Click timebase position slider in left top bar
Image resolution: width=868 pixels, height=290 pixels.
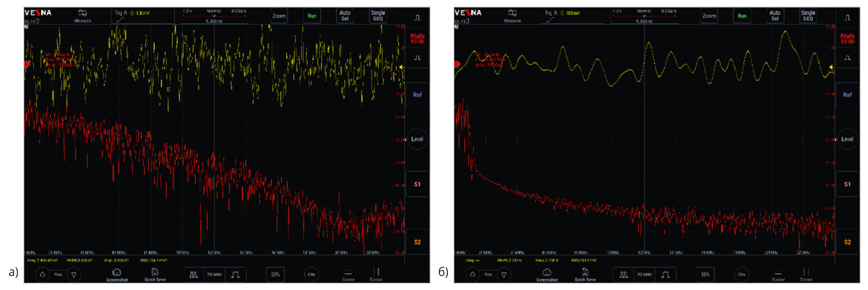tap(214, 16)
